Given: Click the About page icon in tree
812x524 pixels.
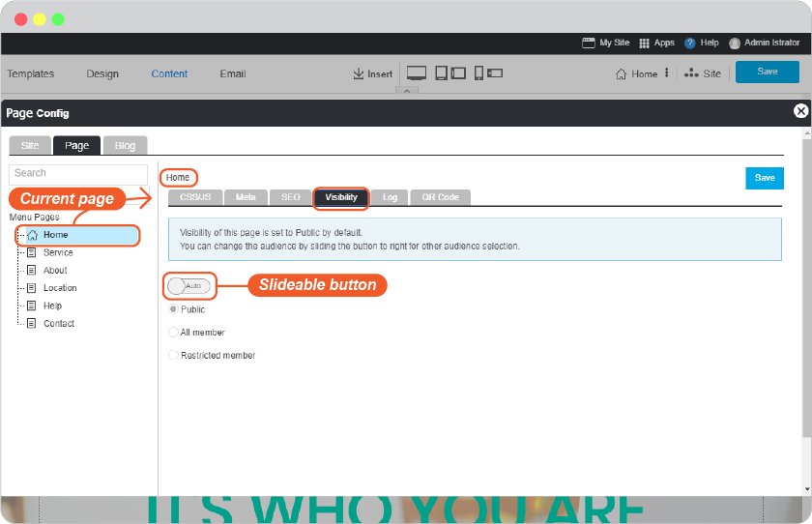Looking at the screenshot, I should pyautogui.click(x=32, y=271).
